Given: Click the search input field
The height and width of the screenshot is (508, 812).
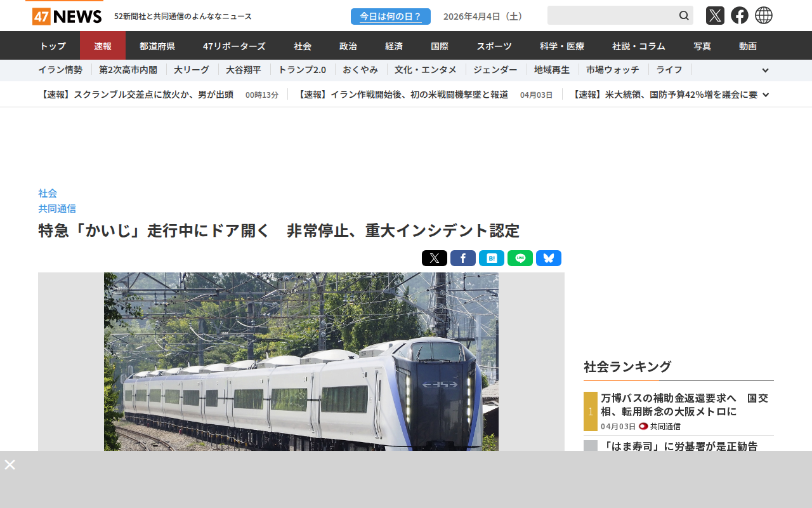Looking at the screenshot, I should click(x=612, y=15).
